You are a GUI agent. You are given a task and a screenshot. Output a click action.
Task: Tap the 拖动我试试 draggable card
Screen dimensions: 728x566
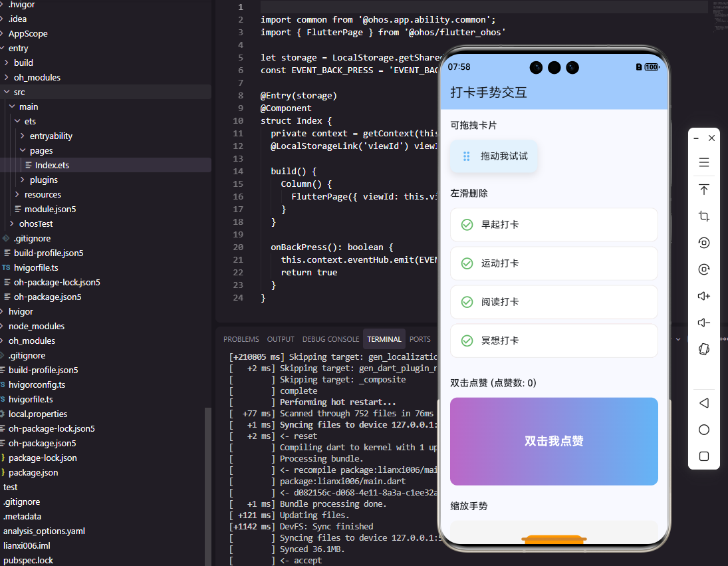[494, 156]
